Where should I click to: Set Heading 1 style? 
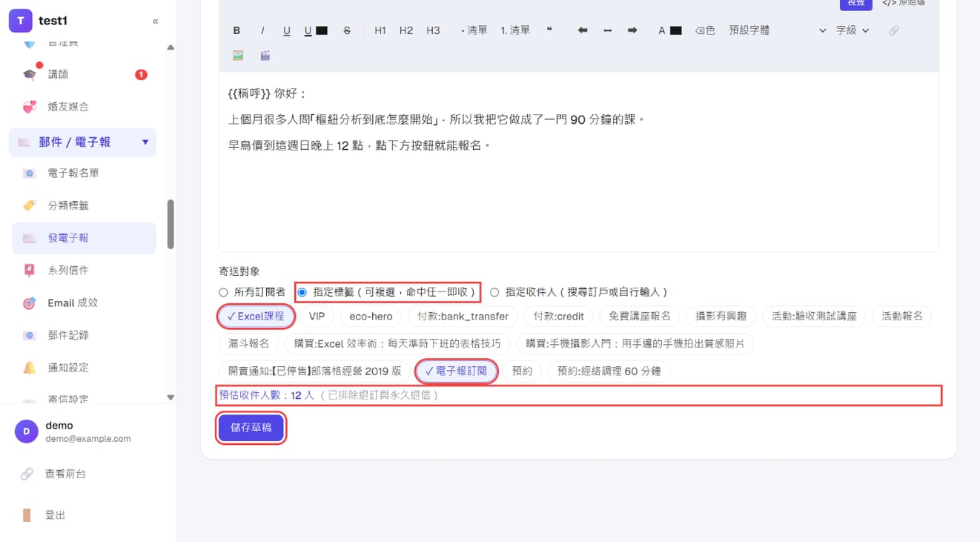click(x=380, y=30)
